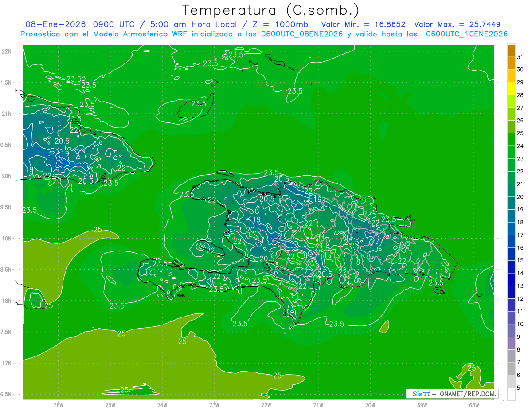Viewport: 532px width, 411px height.
Task: Pick the gray swatch between 6 and 7
Action: (511, 368)
